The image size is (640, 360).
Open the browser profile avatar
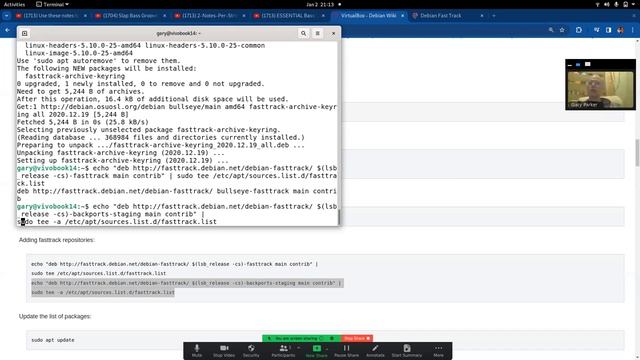(x=620, y=30)
